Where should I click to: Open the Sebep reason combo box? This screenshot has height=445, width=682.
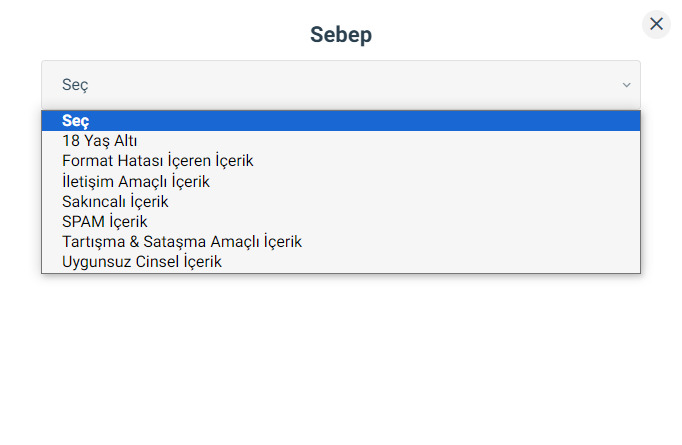pos(341,85)
